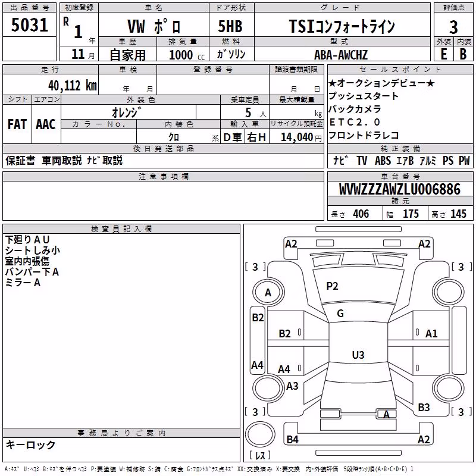
Task: Click ナビ in genuine equipment
Action: point(340,160)
